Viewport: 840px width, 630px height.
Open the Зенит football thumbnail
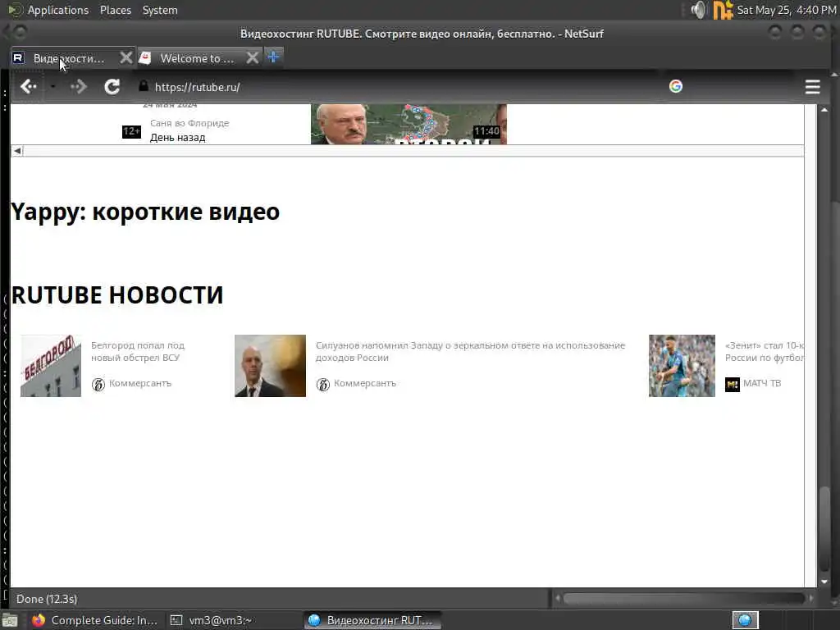[x=682, y=365]
